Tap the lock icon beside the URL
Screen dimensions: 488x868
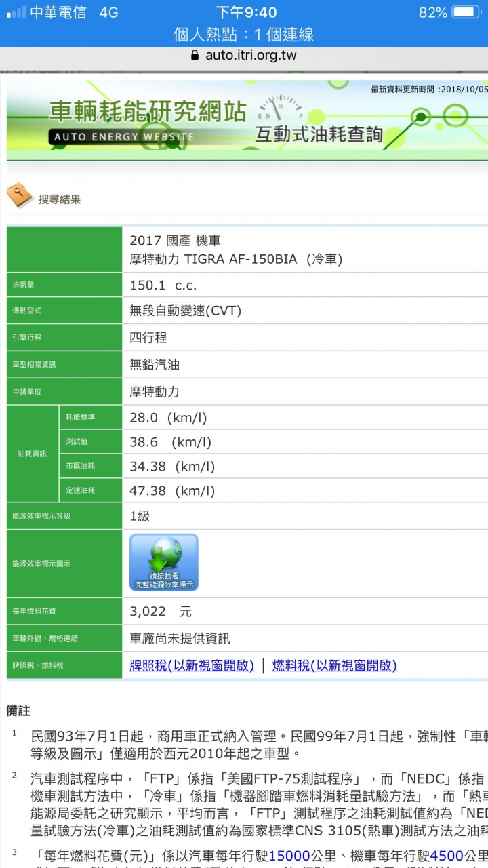[x=195, y=56]
